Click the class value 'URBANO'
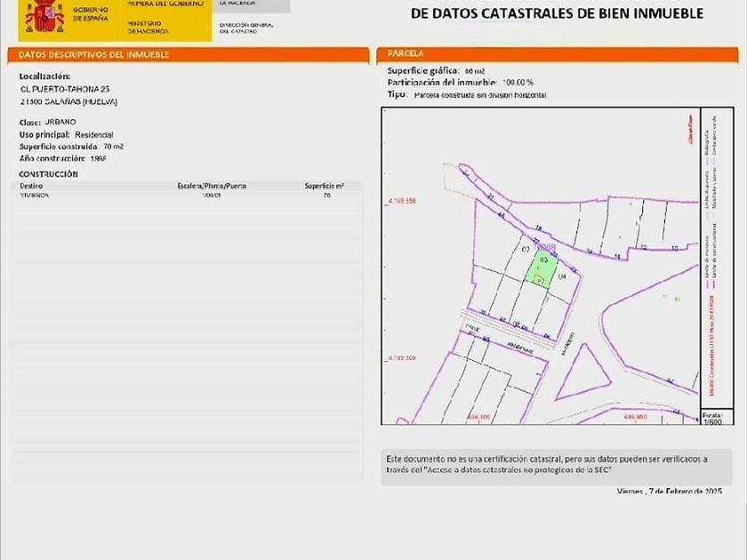 pyautogui.click(x=60, y=122)
